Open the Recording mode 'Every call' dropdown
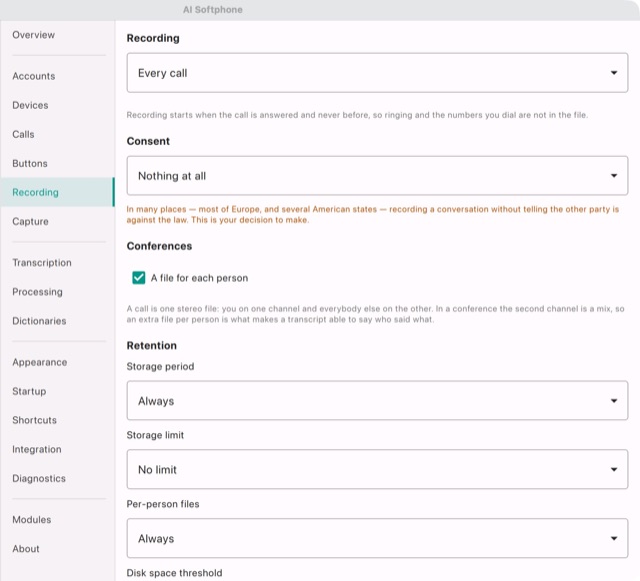The image size is (640, 581). 377,73
